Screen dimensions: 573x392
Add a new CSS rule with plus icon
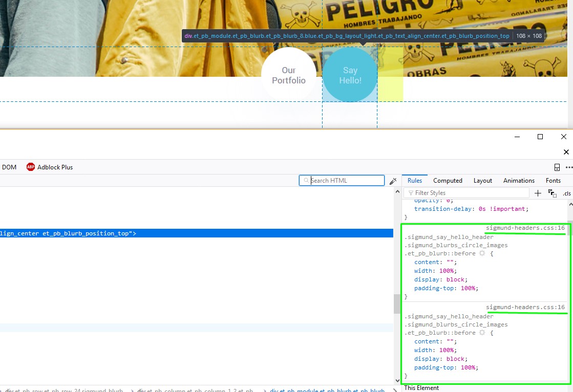coord(538,193)
